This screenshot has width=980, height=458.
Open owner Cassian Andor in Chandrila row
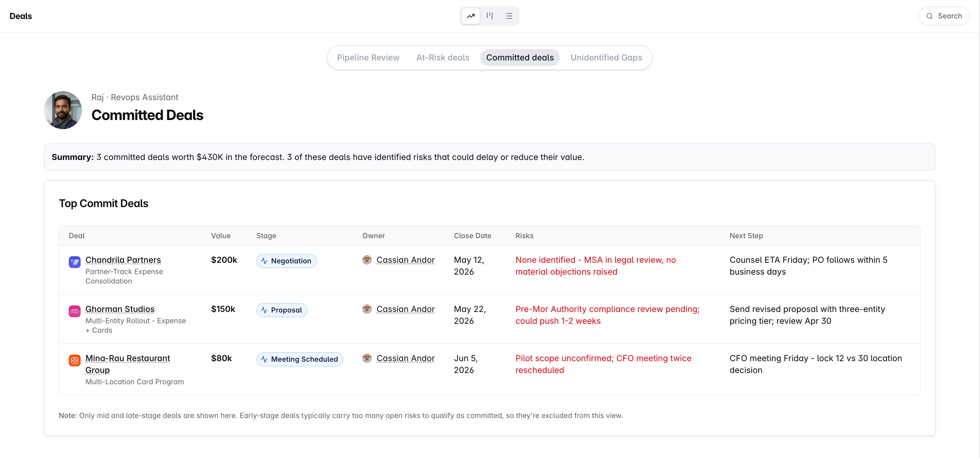406,260
